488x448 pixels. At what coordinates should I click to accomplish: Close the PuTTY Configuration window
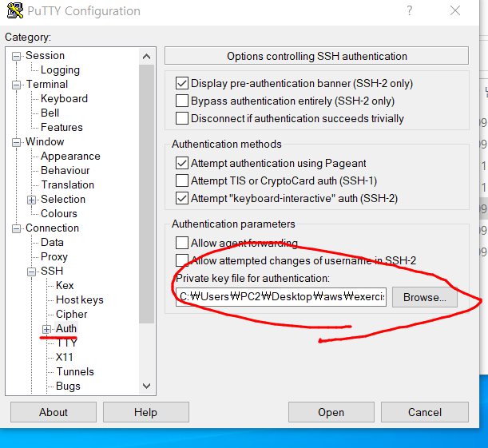point(455,11)
